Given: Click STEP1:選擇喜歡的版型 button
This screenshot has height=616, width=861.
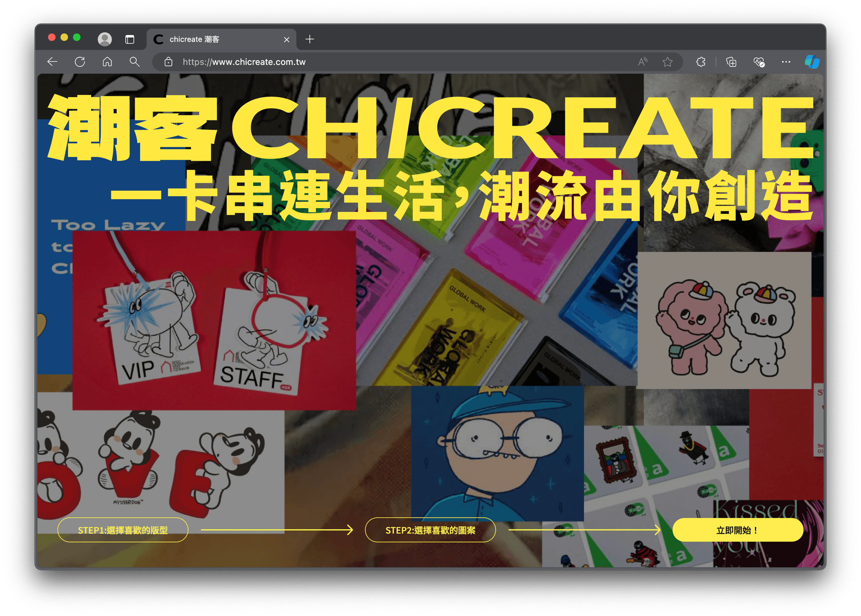Looking at the screenshot, I should (123, 530).
